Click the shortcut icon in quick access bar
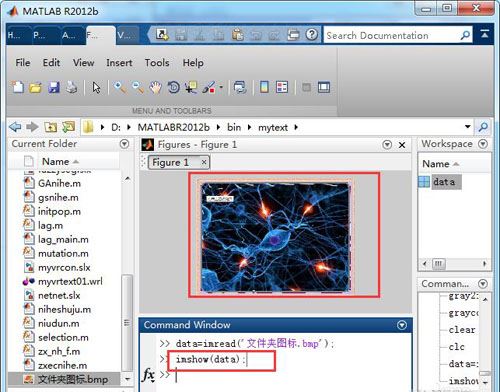500x392 pixels. 162,34
